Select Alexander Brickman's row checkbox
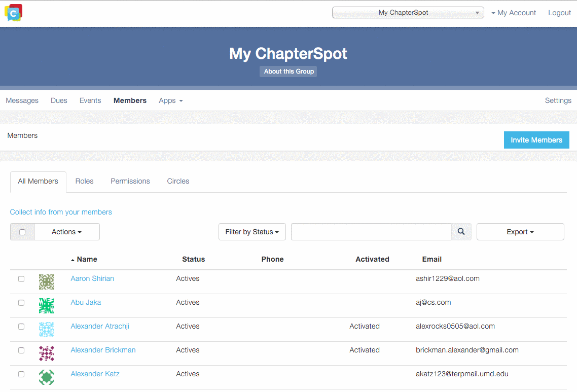The width and height of the screenshot is (577, 392). click(21, 350)
